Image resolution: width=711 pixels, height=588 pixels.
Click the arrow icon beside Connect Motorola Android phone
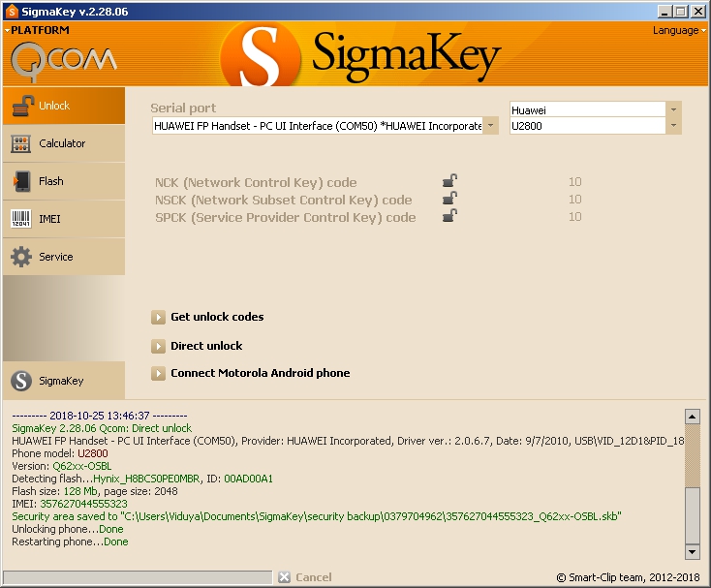click(158, 374)
